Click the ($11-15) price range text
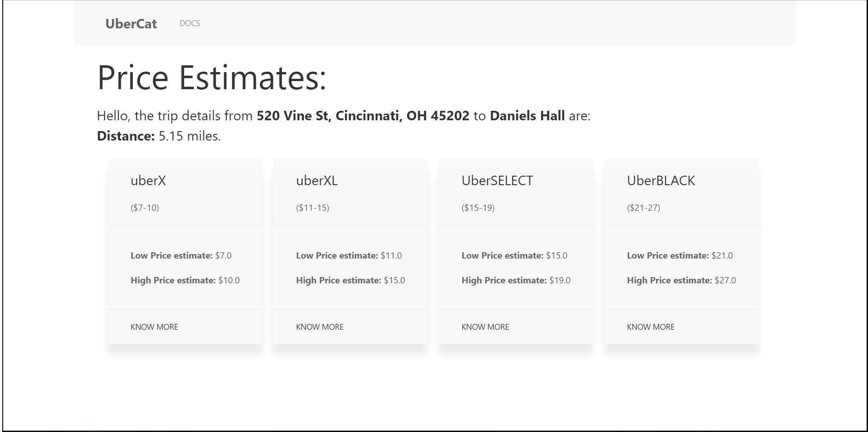This screenshot has height=432, width=868. tap(313, 208)
